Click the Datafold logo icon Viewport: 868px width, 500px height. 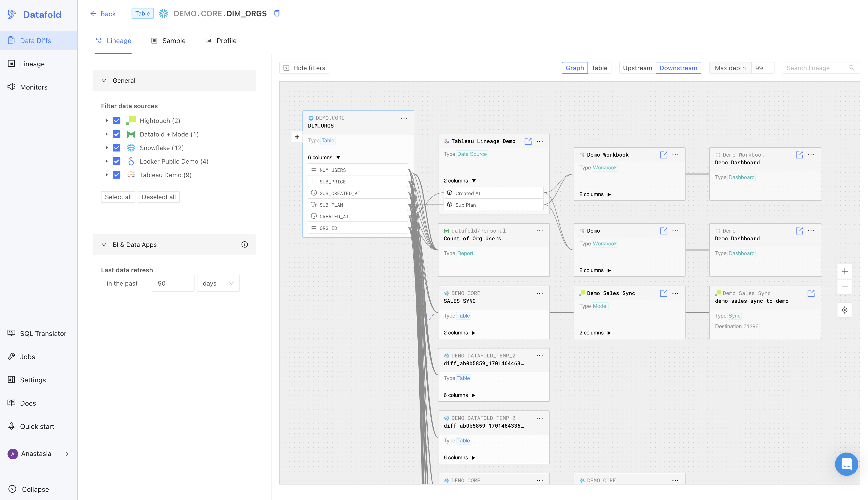pos(12,15)
